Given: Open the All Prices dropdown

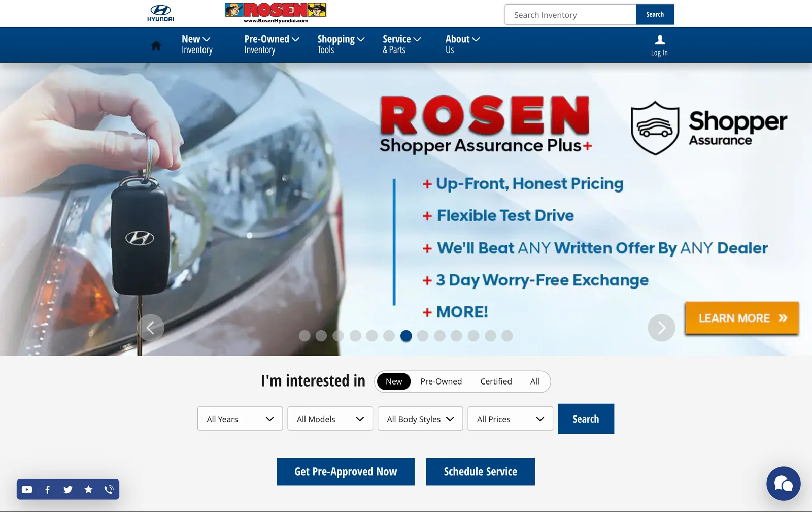Looking at the screenshot, I should point(510,419).
